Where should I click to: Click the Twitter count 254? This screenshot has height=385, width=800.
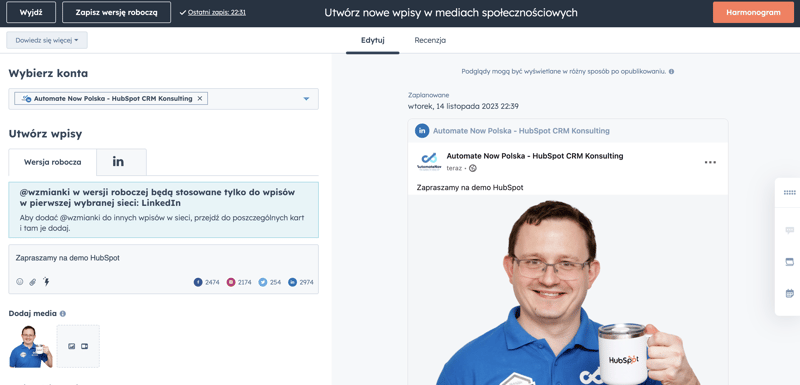276,282
